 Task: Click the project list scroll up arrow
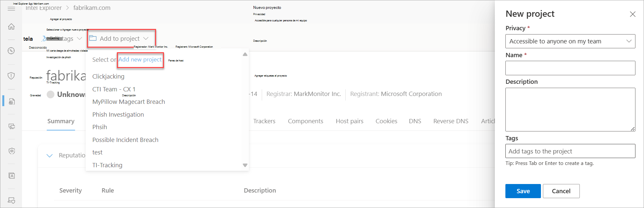[x=245, y=54]
